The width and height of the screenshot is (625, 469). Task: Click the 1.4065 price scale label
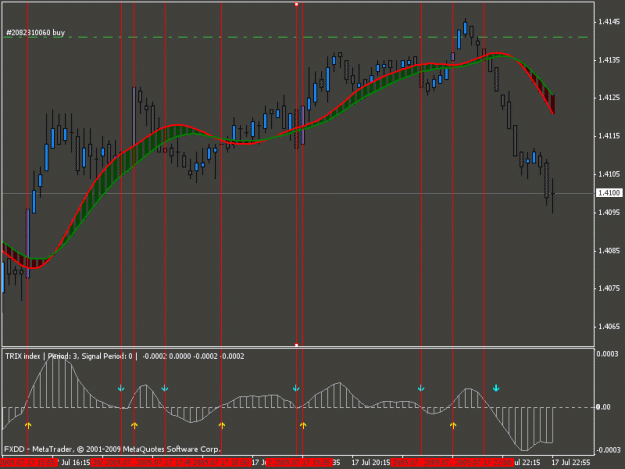coord(609,326)
